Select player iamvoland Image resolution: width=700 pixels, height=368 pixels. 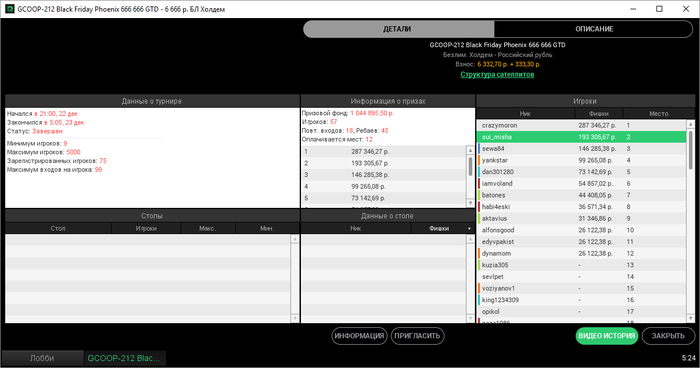point(582,184)
